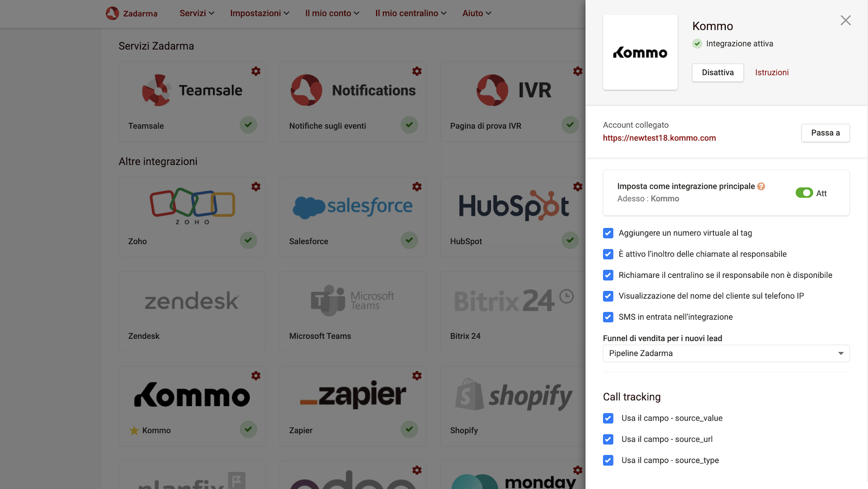
Task: Open the newtest18.kommo.com account link
Action: (659, 138)
